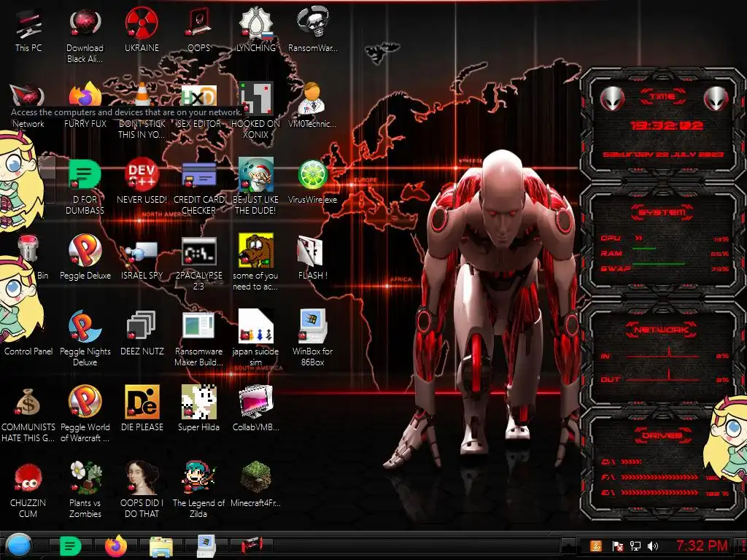The width and height of the screenshot is (747, 560).
Task: Select the LYNCHING desktop icon
Action: pos(256,31)
